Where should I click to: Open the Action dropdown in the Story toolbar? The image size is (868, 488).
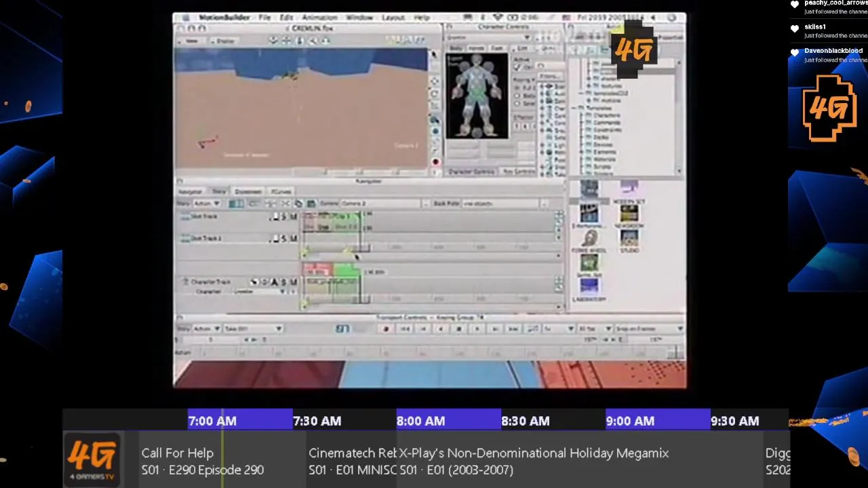(x=207, y=203)
